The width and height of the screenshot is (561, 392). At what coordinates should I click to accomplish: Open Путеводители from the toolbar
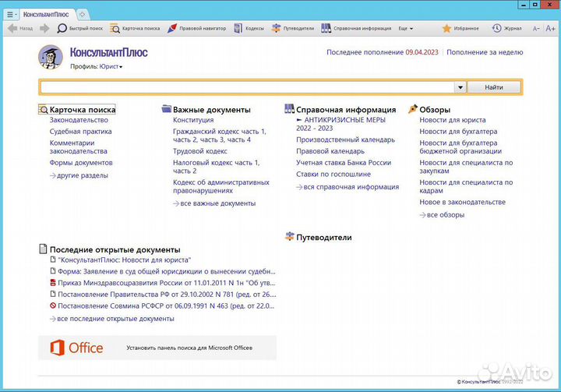(x=293, y=28)
